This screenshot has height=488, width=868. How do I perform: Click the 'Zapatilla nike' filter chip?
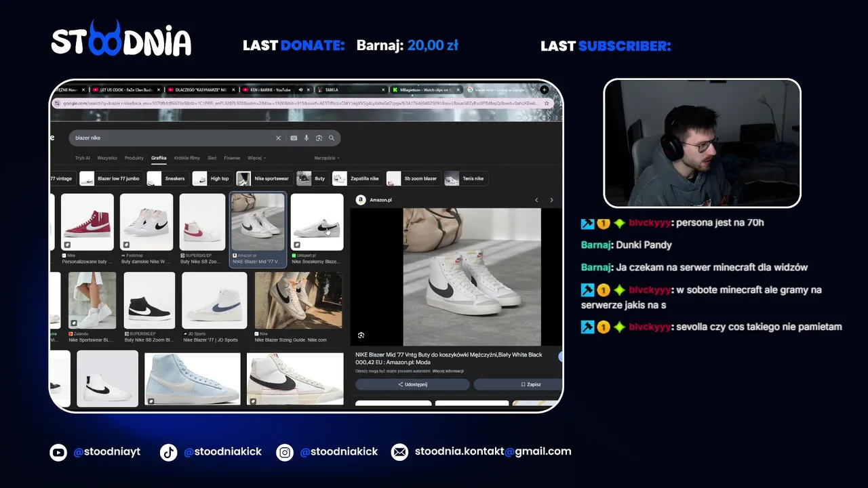(357, 178)
